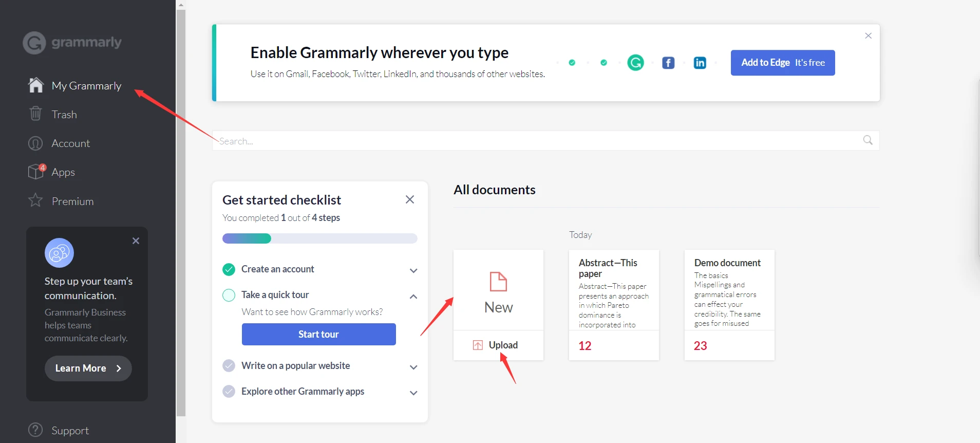Click the Today date label

click(580, 235)
